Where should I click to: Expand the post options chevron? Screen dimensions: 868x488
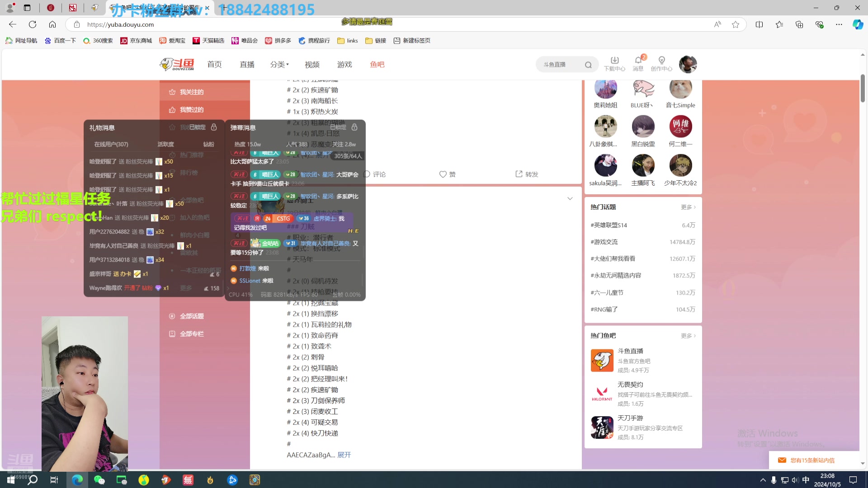pyautogui.click(x=570, y=198)
